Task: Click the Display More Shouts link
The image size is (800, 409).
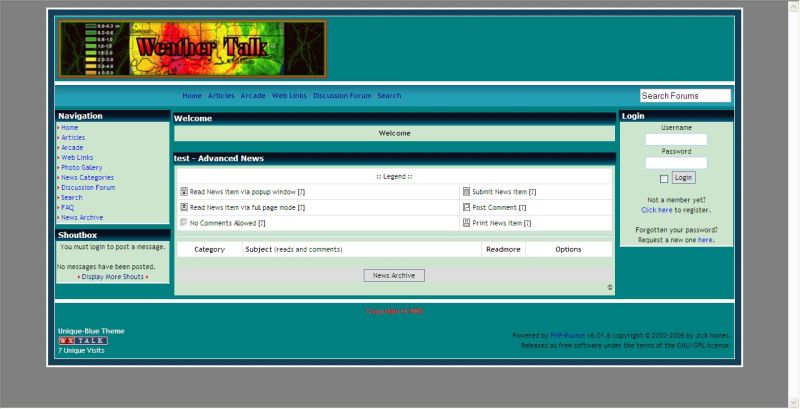Action: (112, 277)
